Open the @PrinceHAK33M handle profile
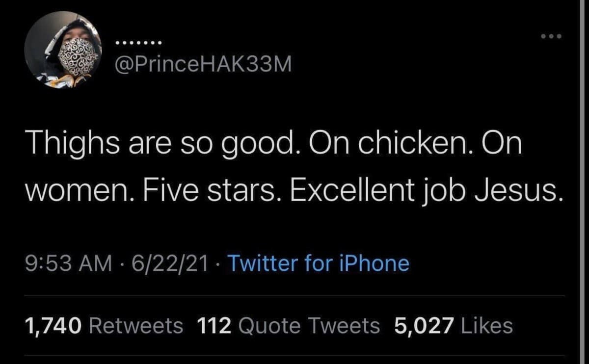The image size is (589, 364). coord(203,64)
